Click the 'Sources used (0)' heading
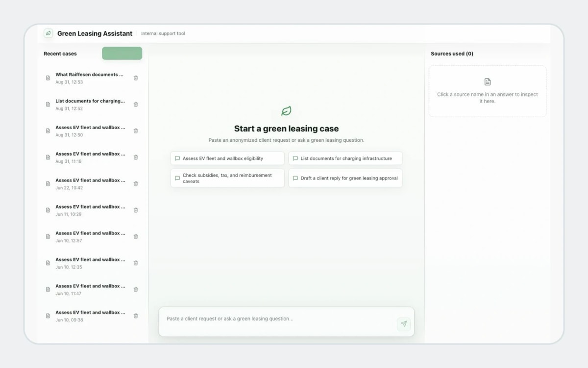Viewport: 588px width, 368px height. click(x=452, y=54)
